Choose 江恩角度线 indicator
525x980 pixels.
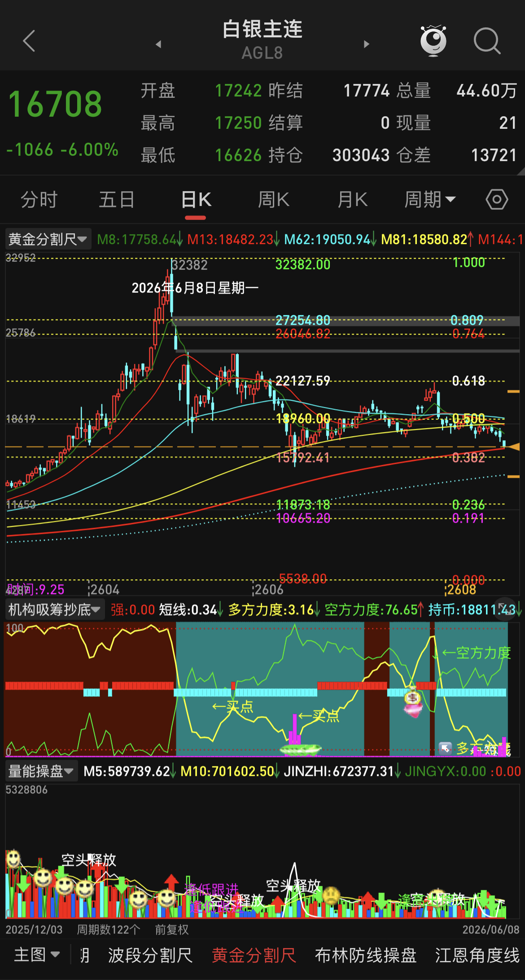coord(477,955)
